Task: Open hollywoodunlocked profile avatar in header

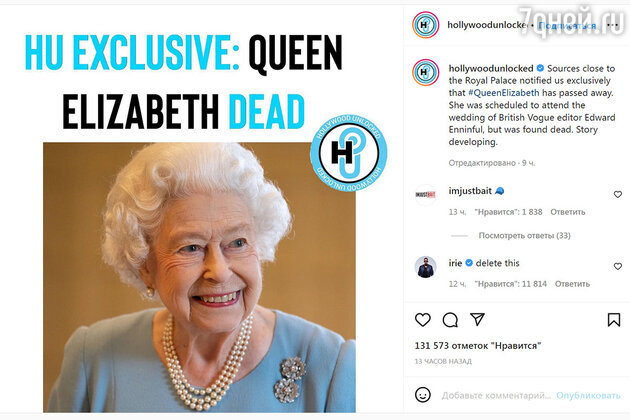Action: [425, 25]
